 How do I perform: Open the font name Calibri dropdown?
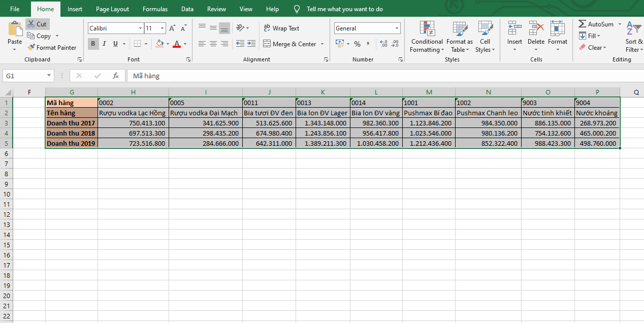(140, 28)
